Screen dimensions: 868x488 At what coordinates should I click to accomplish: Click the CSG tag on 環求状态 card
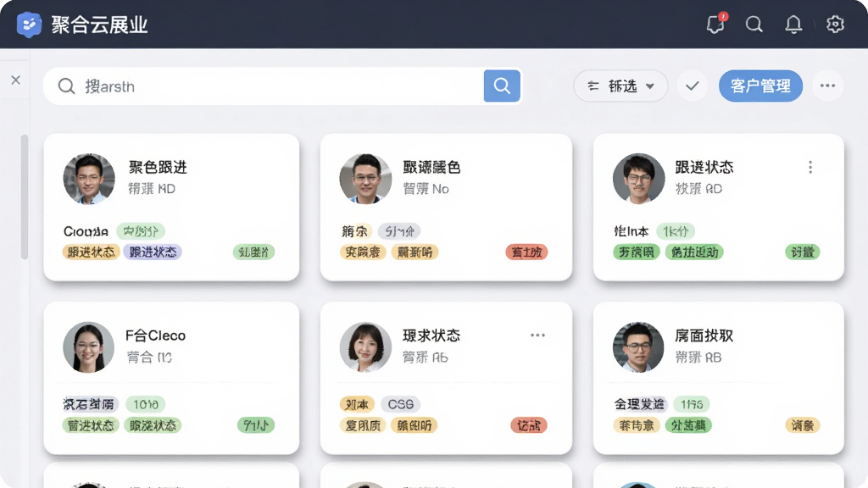coord(401,404)
